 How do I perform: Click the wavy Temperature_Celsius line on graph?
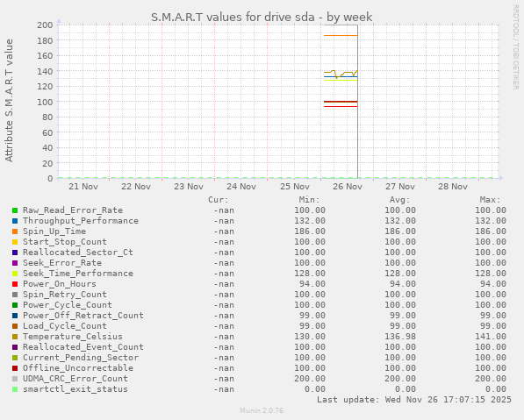[x=341, y=74]
